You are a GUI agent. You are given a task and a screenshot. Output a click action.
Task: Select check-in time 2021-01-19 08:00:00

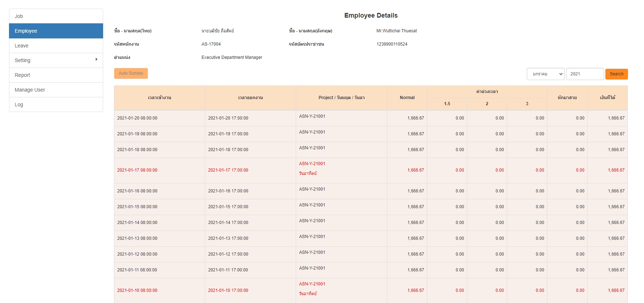pos(137,134)
